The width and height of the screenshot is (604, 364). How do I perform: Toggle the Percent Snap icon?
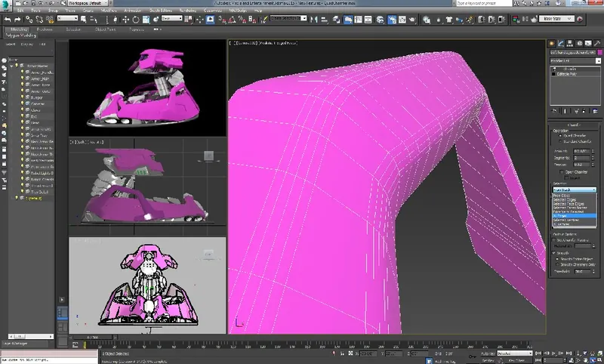tap(242, 20)
